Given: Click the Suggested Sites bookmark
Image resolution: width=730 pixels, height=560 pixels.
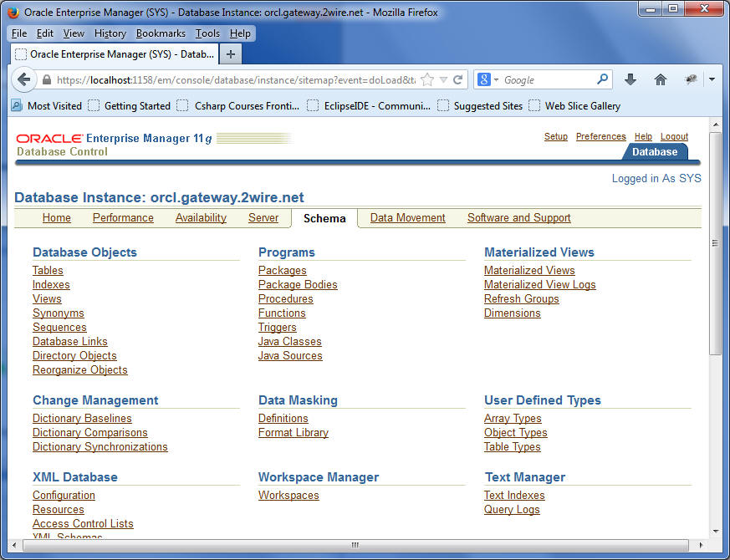Looking at the screenshot, I should point(480,106).
